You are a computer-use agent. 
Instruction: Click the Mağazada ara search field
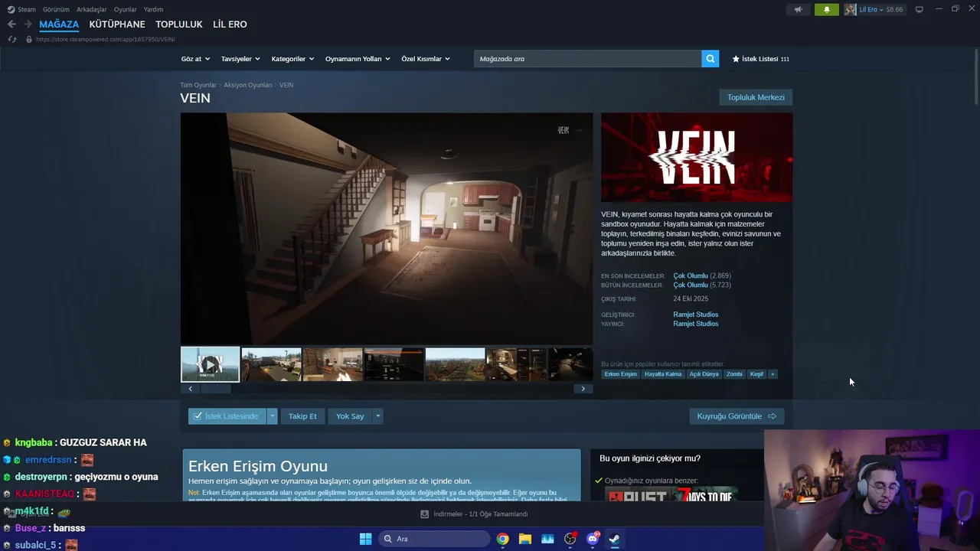pyautogui.click(x=588, y=59)
